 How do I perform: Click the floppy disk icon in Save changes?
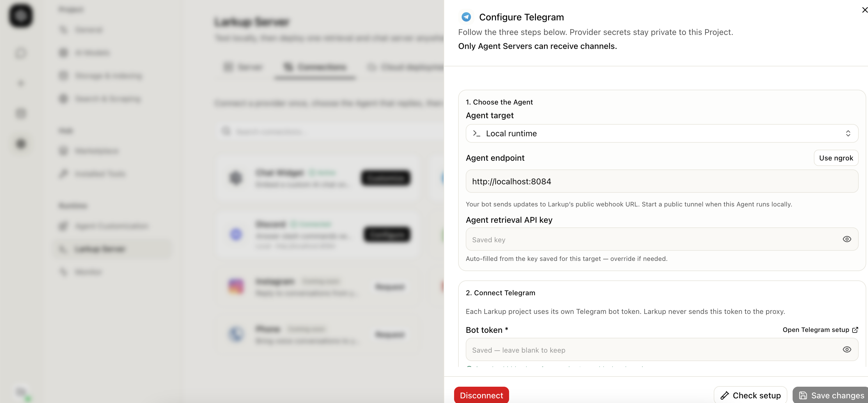click(x=803, y=396)
